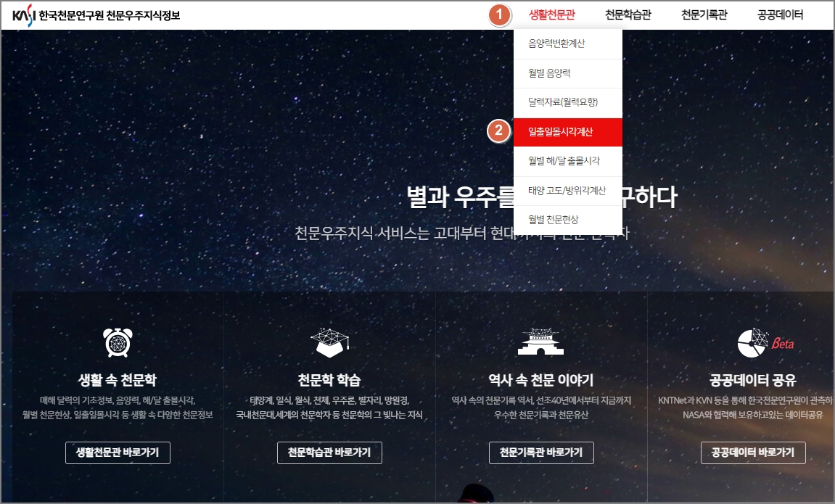The width and height of the screenshot is (835, 504).
Task: Click the 공공데이터 공유 heading
Action: pos(753,380)
